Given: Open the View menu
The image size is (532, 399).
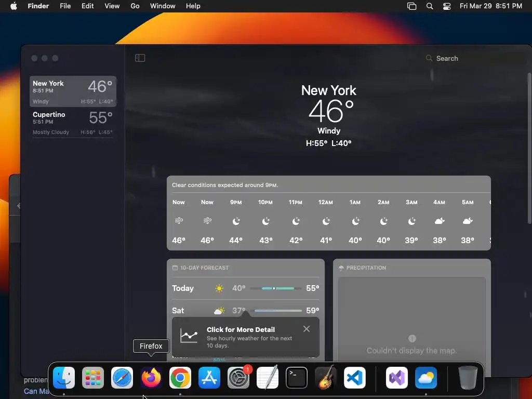Looking at the screenshot, I should pos(112,6).
